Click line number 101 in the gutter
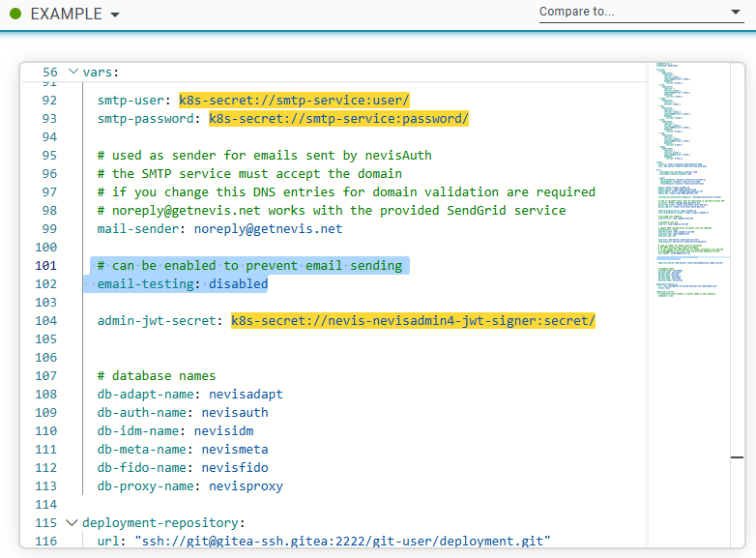Viewport: 756px width, 558px height. pos(45,266)
